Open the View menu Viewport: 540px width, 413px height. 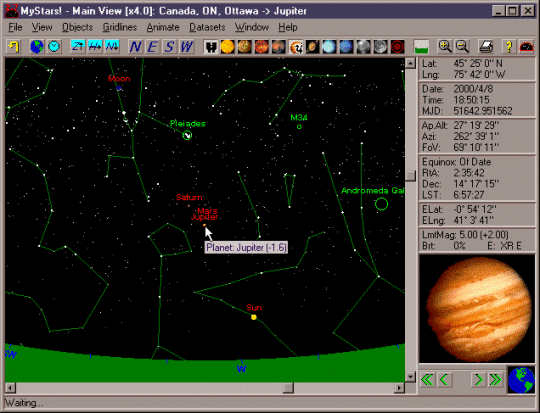42,27
